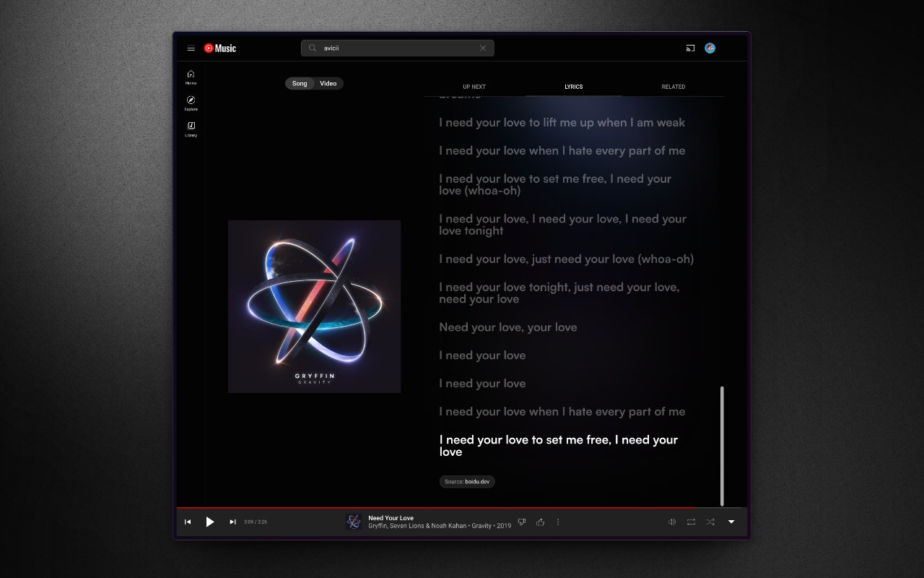Click lyric "just need your love (whoa-oh)"
Image resolution: width=924 pixels, height=578 pixels.
(566, 259)
